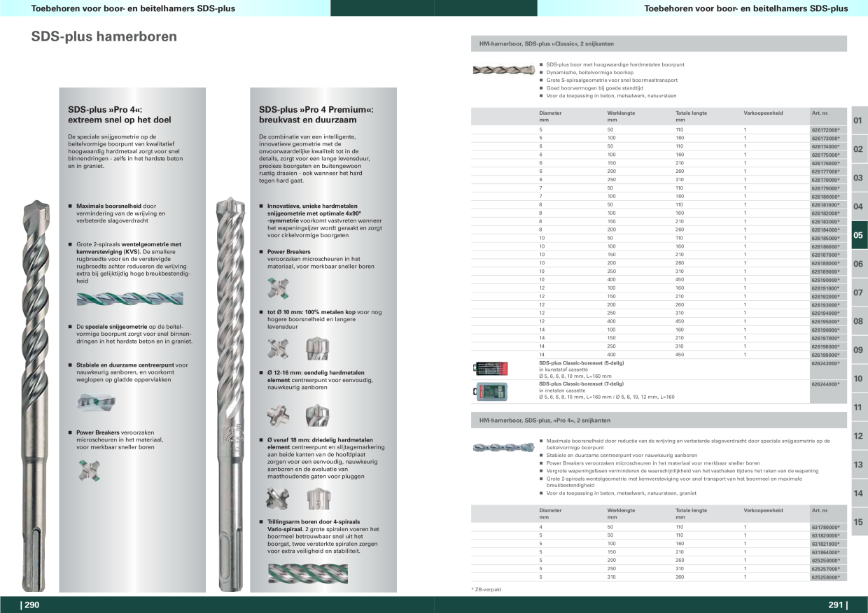Click page number 290 in the footer
The height and width of the screenshot is (613, 868).
tap(30, 605)
